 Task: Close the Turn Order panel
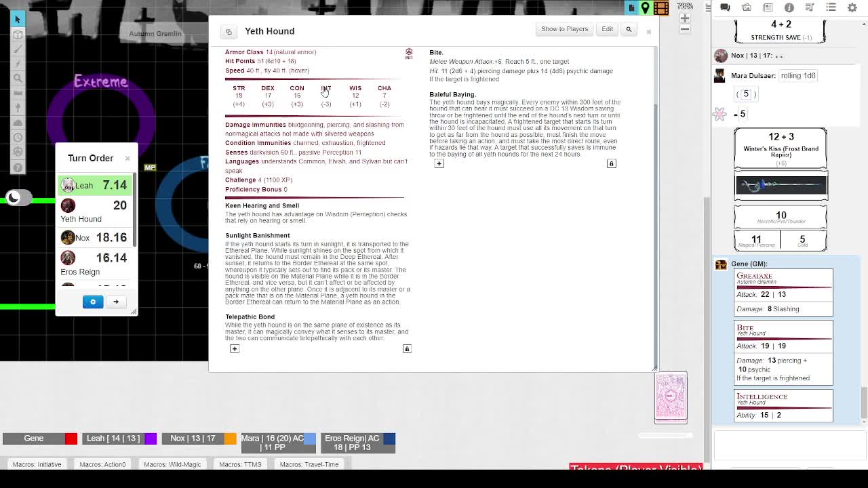127,158
